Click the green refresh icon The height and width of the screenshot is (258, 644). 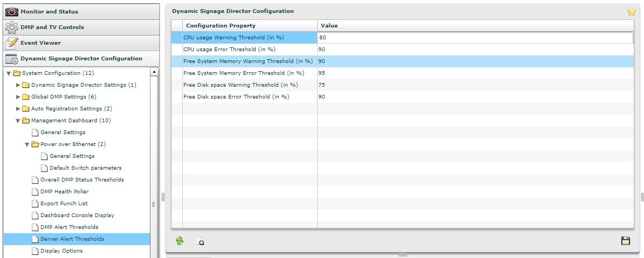[x=180, y=241]
